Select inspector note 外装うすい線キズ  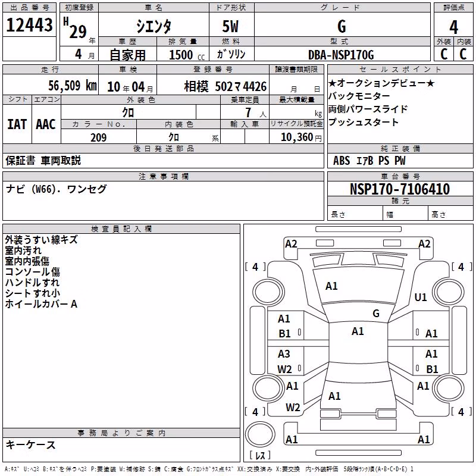pos(41,240)
